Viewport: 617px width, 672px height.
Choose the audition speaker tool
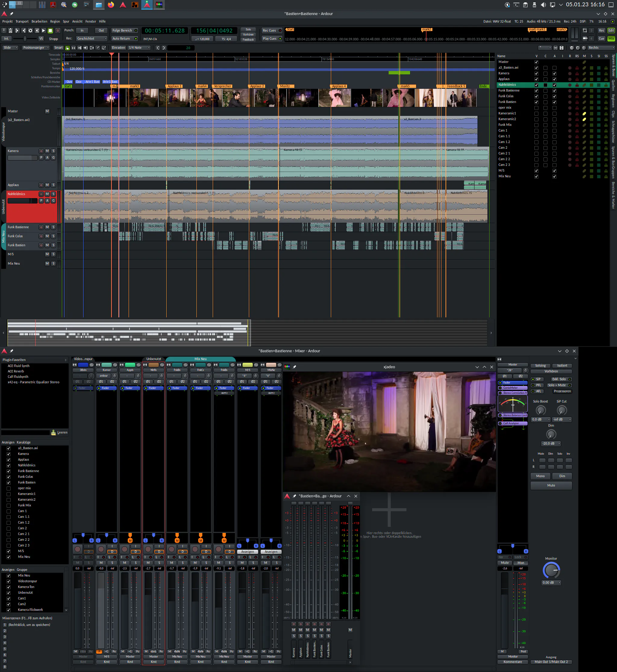click(86, 48)
